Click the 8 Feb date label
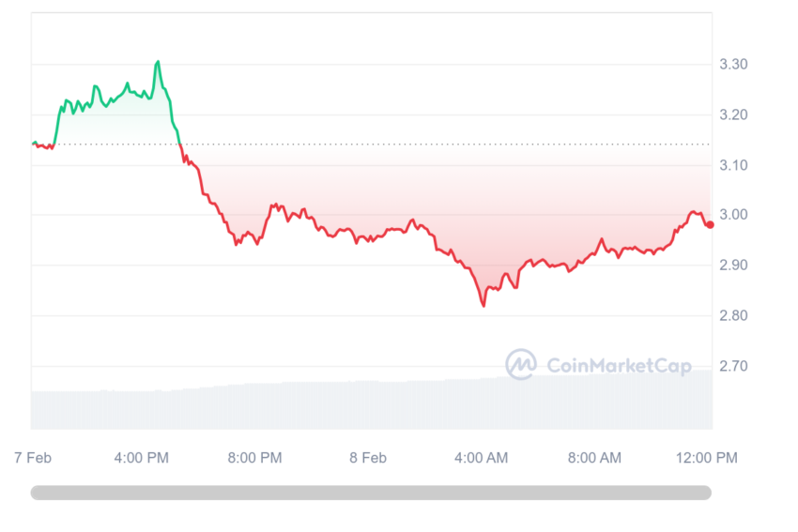 367,458
